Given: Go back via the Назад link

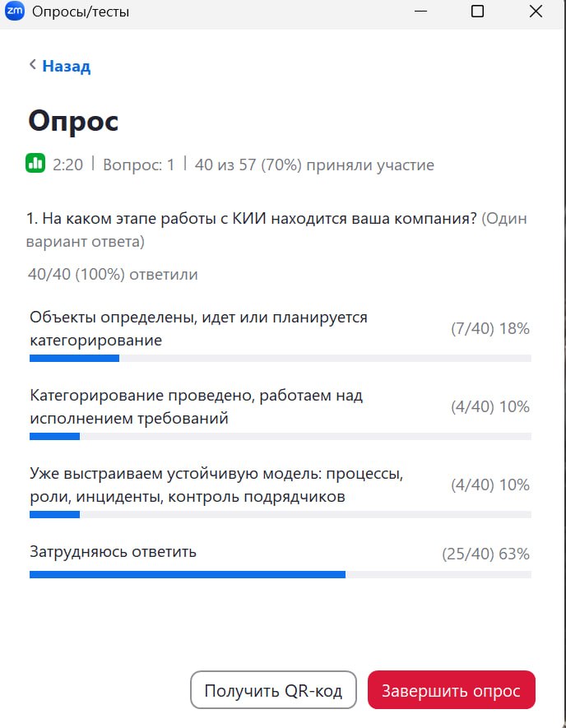Looking at the screenshot, I should [x=66, y=66].
